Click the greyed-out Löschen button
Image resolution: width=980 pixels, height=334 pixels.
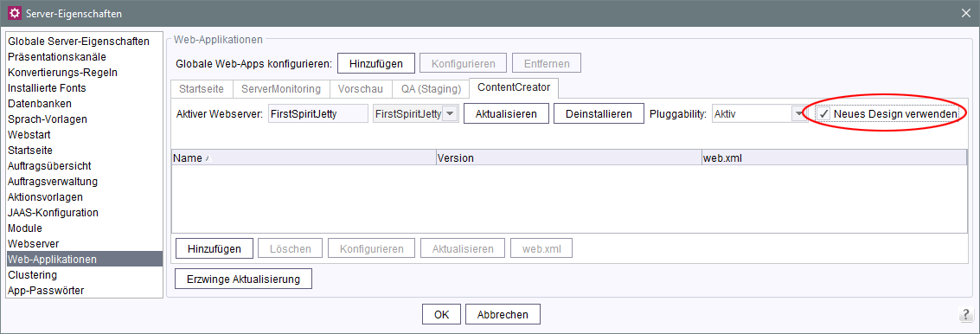pos(291,248)
